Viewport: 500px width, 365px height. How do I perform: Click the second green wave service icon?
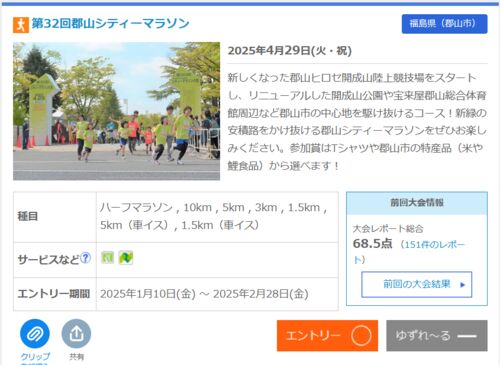pyautogui.click(x=126, y=258)
